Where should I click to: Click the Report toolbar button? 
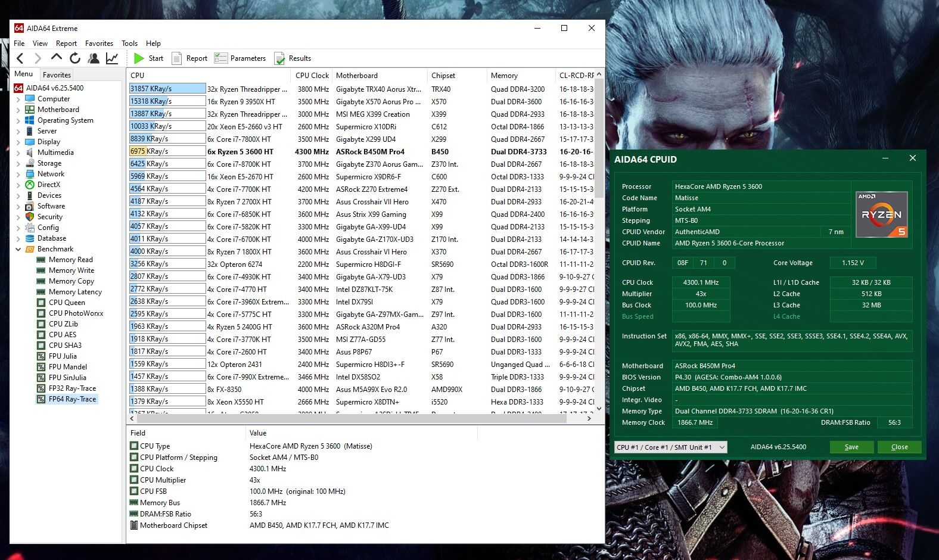pyautogui.click(x=190, y=58)
